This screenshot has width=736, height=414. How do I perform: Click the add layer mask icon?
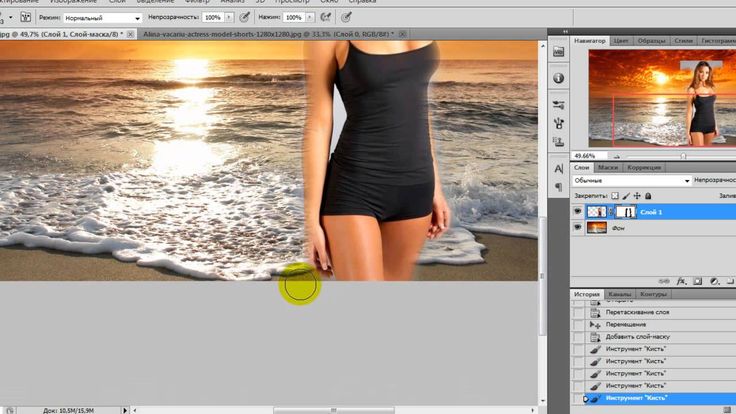698,281
